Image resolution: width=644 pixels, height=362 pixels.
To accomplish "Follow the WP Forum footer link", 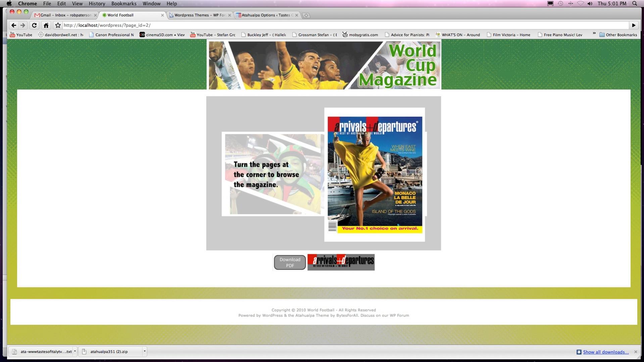I will 399,315.
